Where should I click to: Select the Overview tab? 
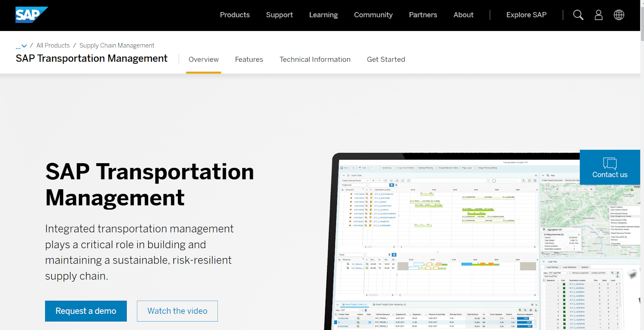204,59
